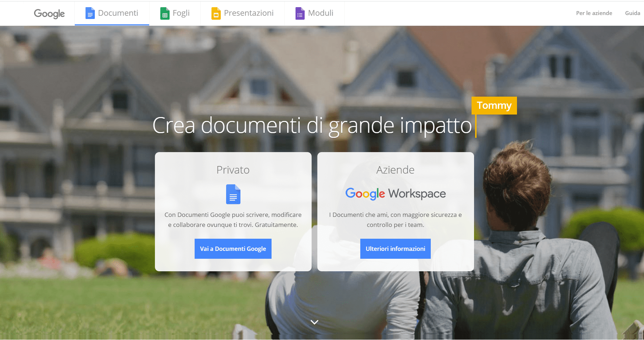Click the blue Documenti icon in navigation
The image size is (644, 340).
[90, 13]
